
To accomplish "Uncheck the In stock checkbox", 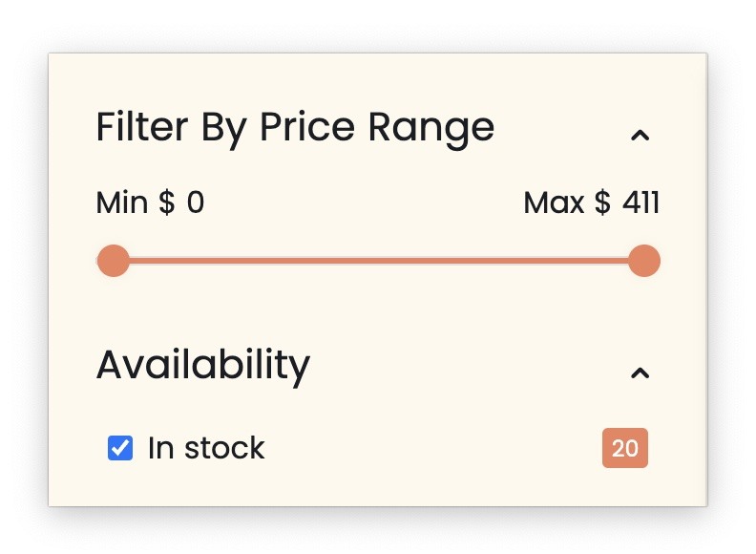I will pyautogui.click(x=120, y=448).
